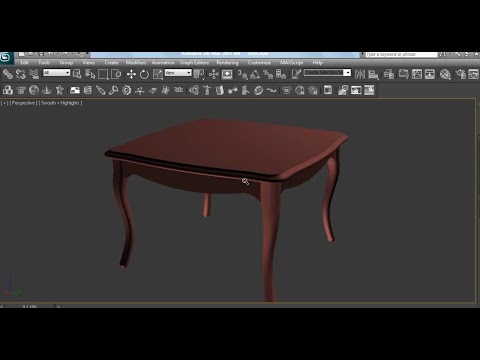Open the Rendering menu

[x=227, y=63]
